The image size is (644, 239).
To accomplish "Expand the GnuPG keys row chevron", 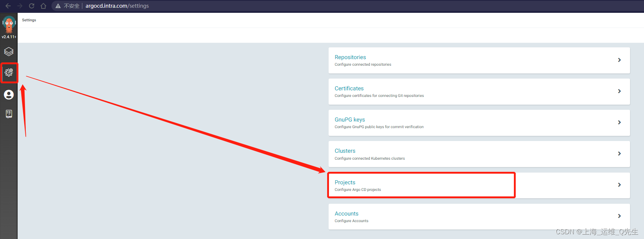I will (619, 122).
